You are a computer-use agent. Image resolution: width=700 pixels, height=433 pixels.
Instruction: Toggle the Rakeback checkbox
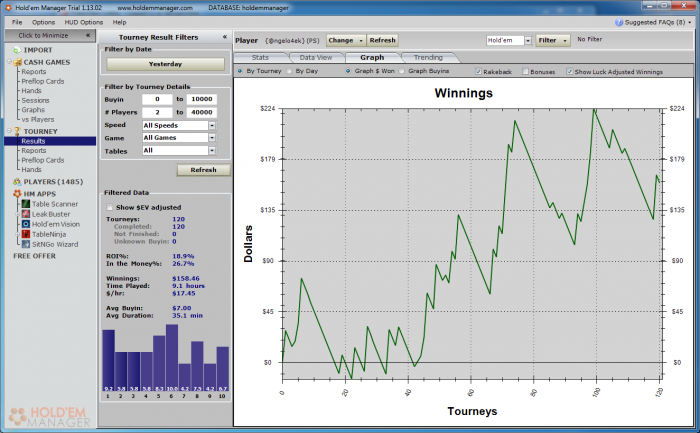pos(479,71)
